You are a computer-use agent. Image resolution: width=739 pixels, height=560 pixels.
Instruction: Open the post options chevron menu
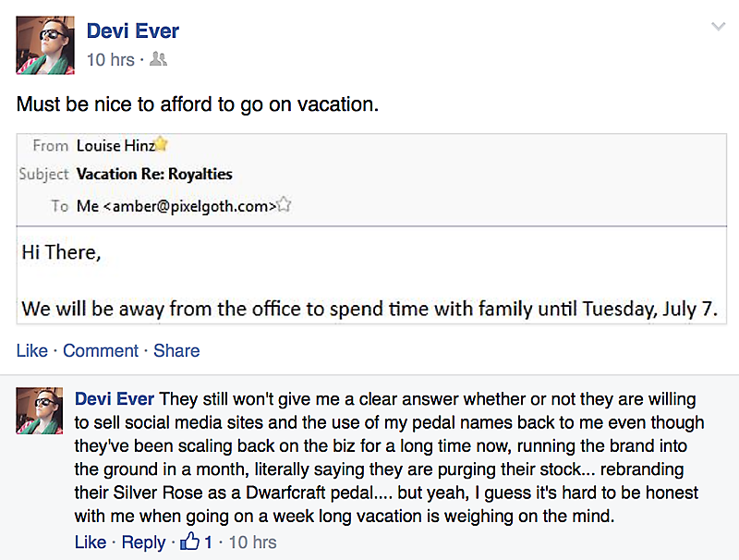pyautogui.click(x=718, y=27)
